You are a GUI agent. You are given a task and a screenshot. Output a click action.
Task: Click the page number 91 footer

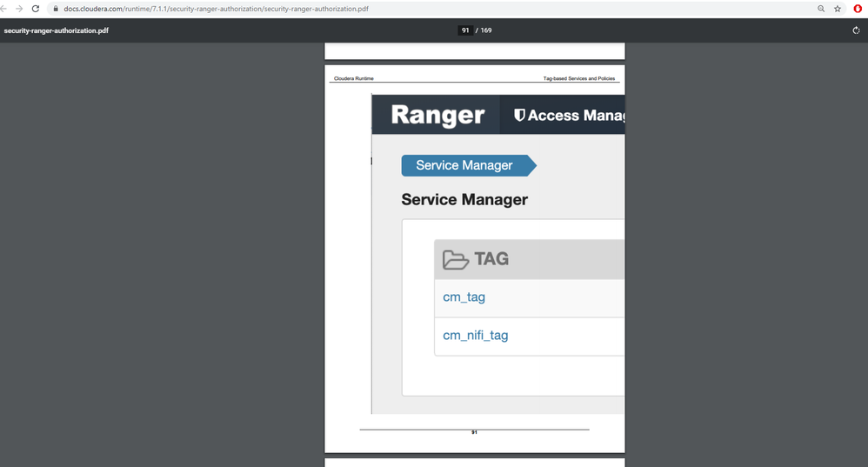click(474, 432)
